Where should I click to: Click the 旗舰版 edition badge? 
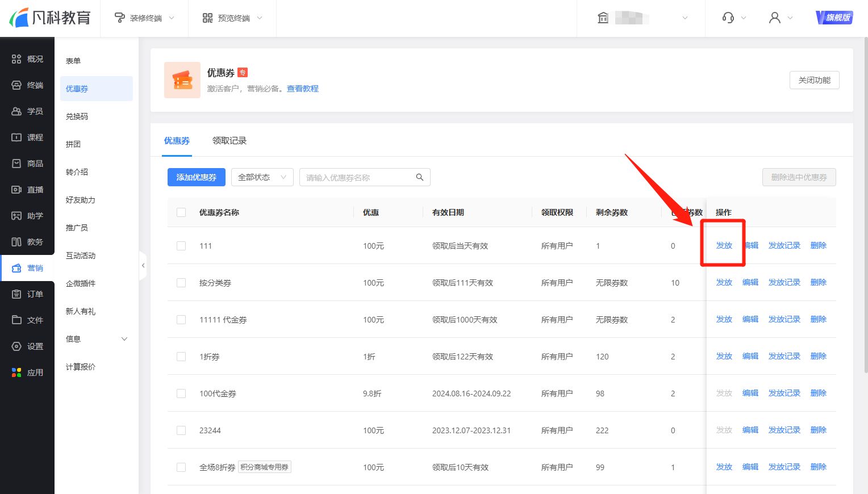pos(834,18)
